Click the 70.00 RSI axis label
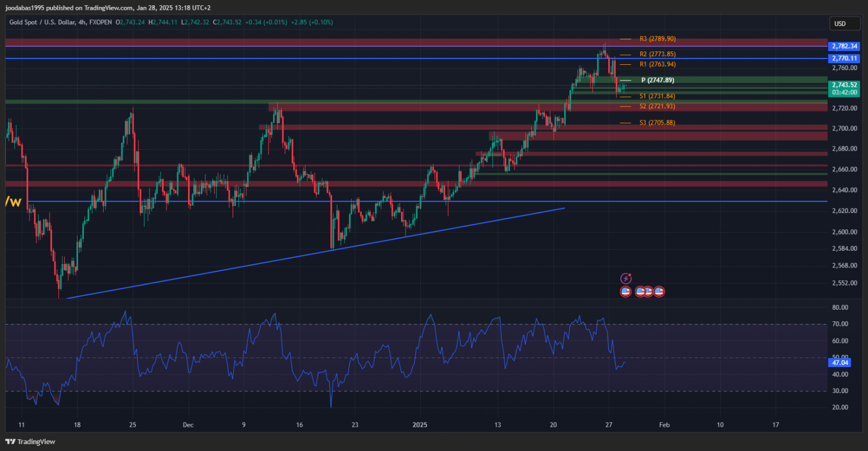Viewport: 868px width, 451px height. [840, 324]
